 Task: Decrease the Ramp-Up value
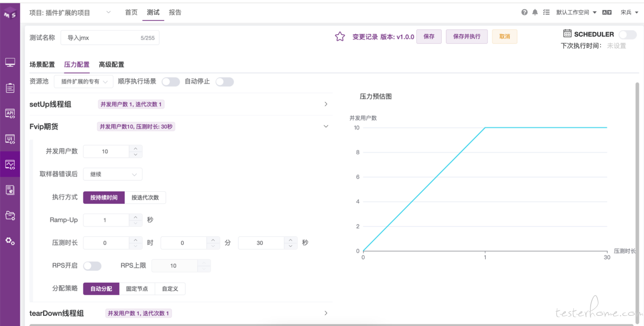click(135, 223)
